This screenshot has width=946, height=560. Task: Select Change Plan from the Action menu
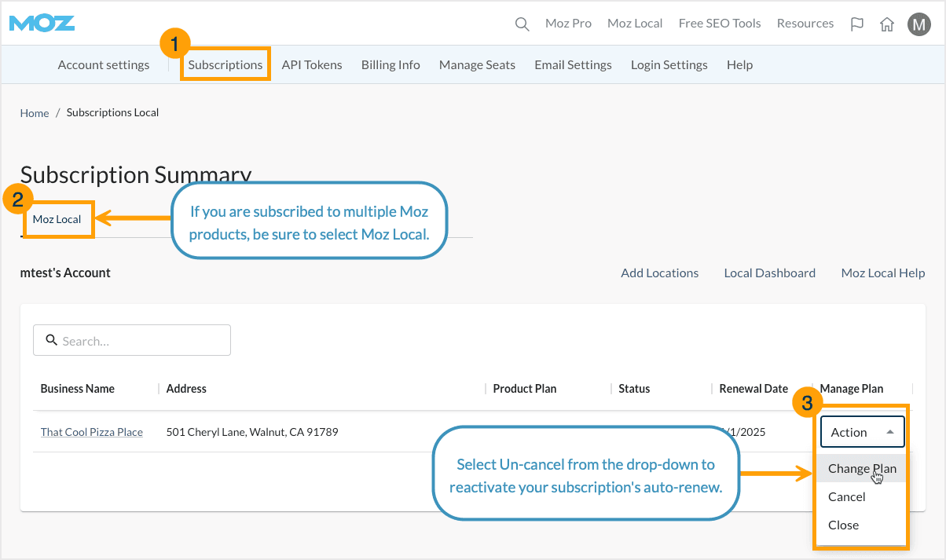(861, 468)
